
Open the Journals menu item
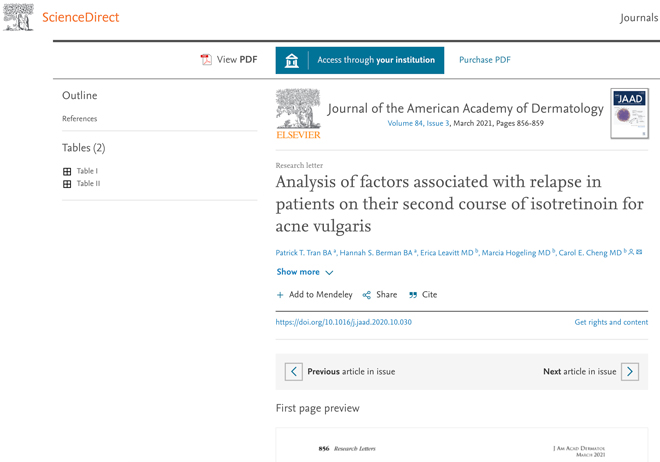click(639, 18)
